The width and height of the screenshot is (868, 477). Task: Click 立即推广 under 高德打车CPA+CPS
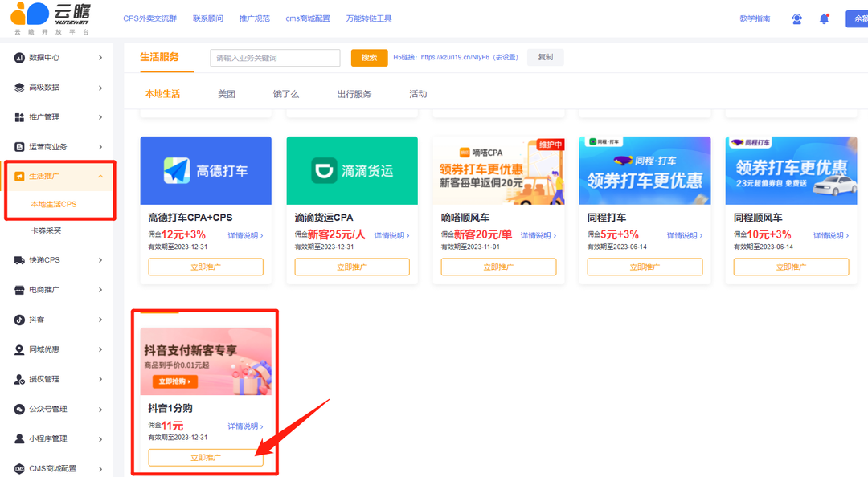tap(206, 267)
